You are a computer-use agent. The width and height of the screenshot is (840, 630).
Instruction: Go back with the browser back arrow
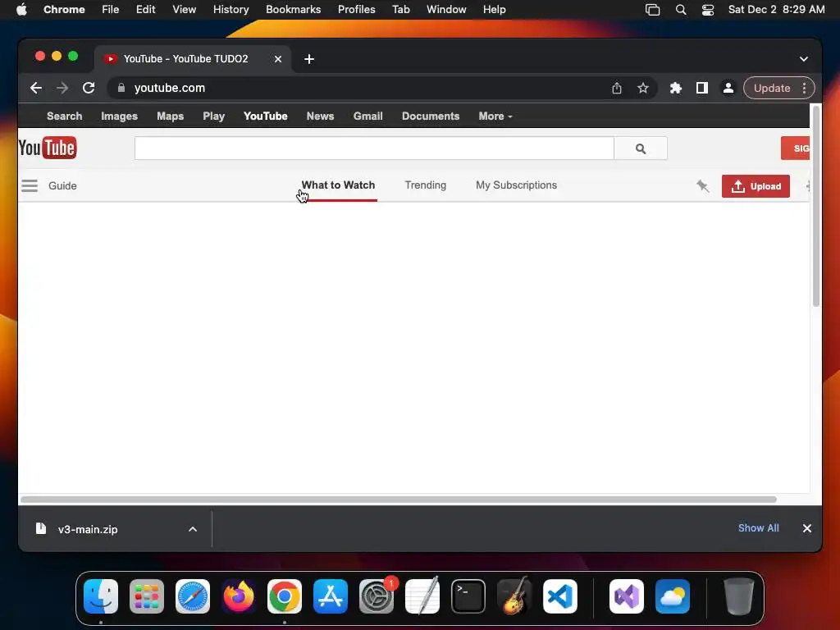click(36, 88)
